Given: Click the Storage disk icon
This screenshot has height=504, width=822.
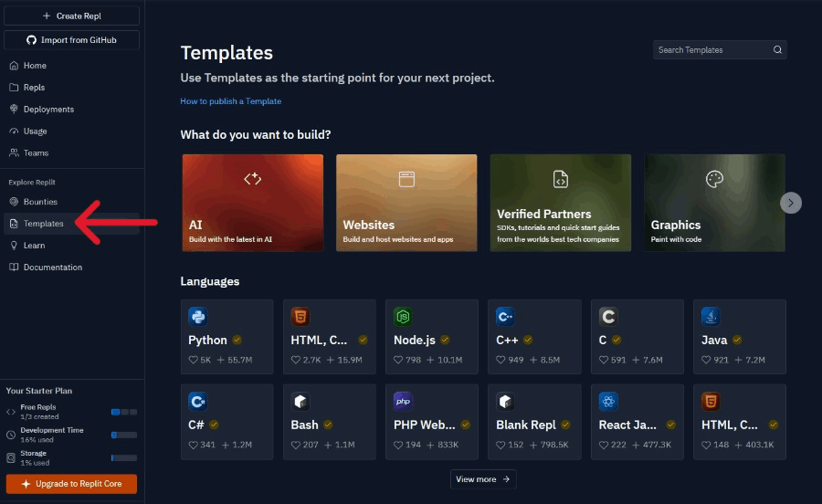Looking at the screenshot, I should [10, 458].
